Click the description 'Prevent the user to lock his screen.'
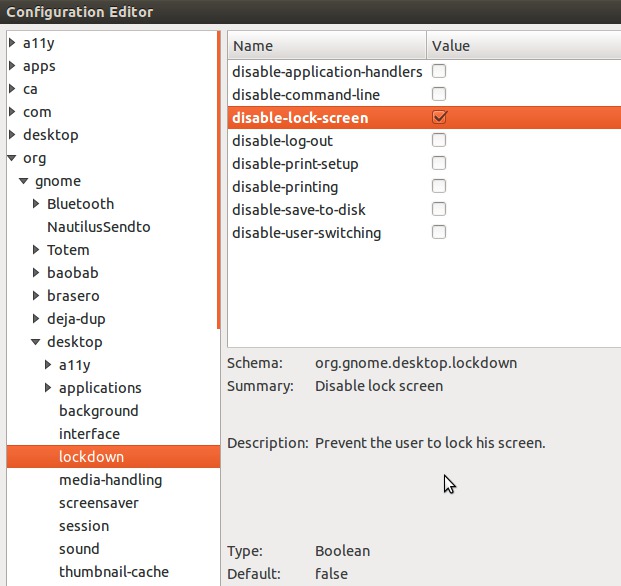Viewport: 621px width, 586px height. (430, 443)
